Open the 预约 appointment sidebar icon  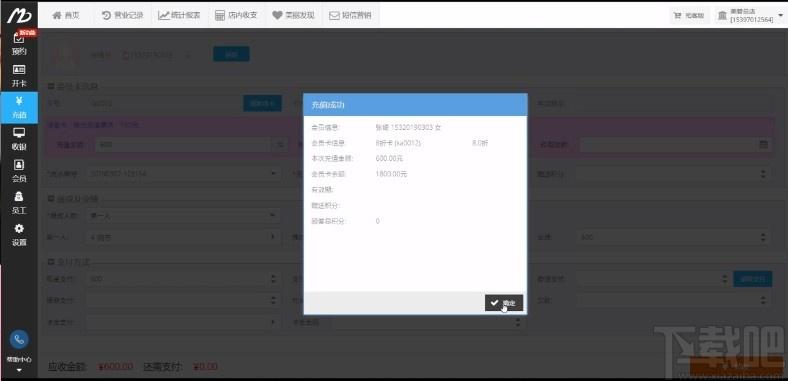[x=19, y=44]
